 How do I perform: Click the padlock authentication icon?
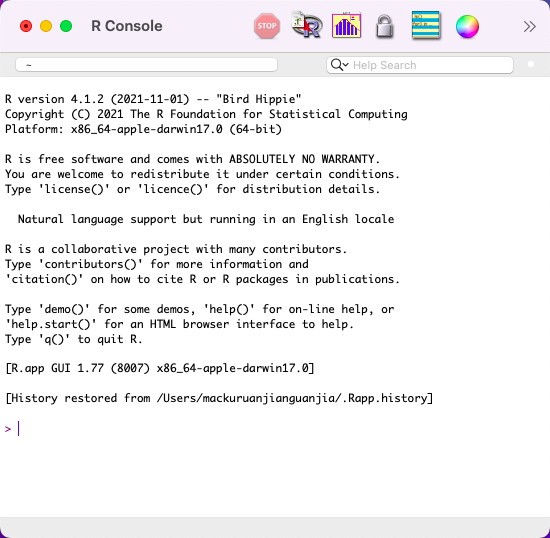384,26
